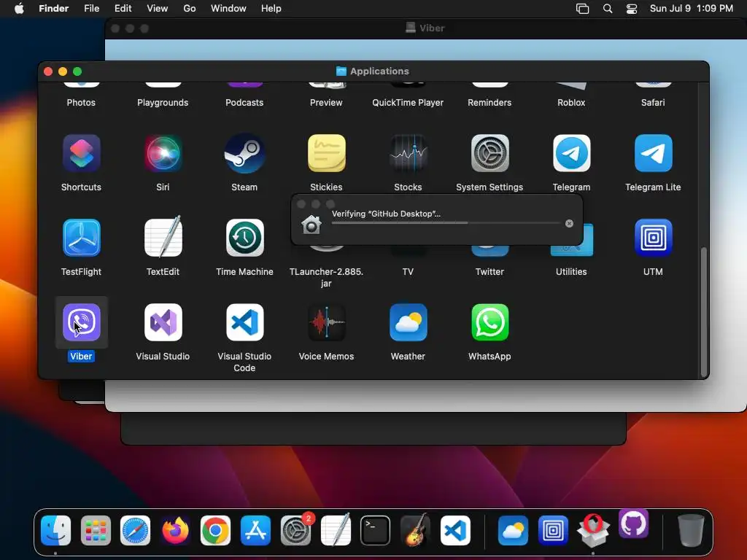Select the Stocks app icon
This screenshot has height=560, width=747.
(409, 153)
